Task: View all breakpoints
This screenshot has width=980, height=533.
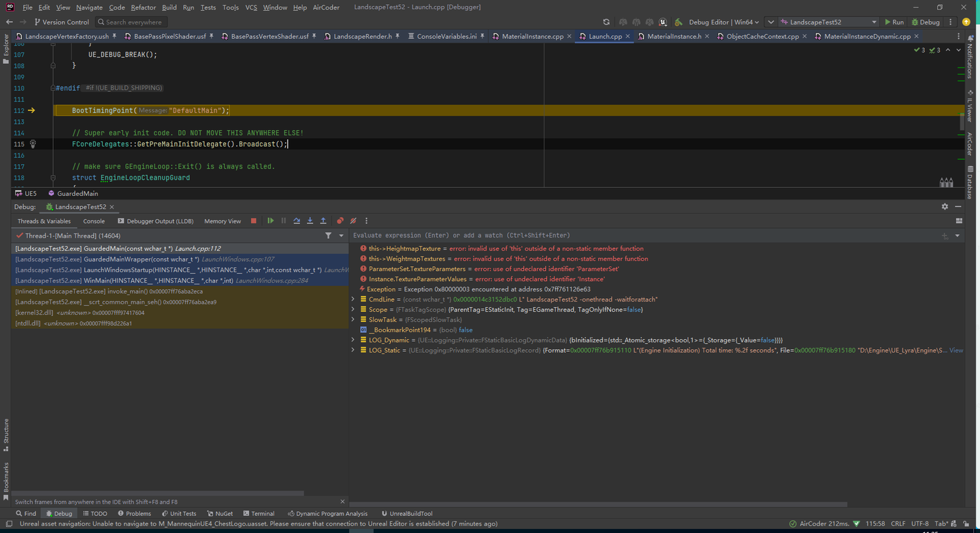Action: pyautogui.click(x=340, y=221)
